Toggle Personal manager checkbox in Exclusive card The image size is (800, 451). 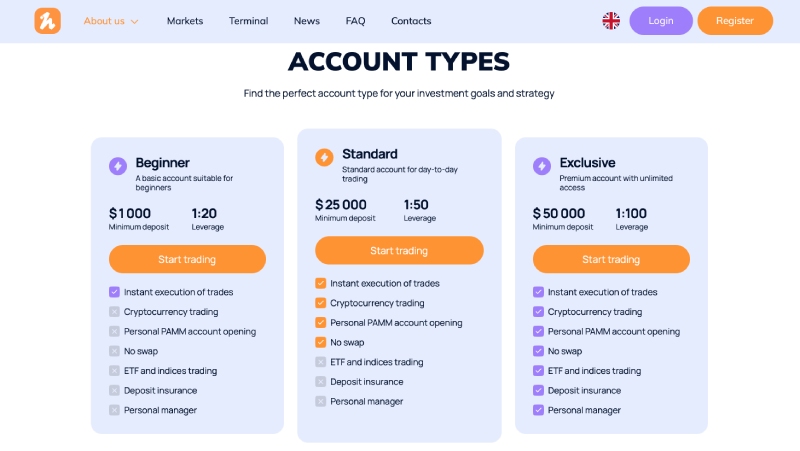538,410
